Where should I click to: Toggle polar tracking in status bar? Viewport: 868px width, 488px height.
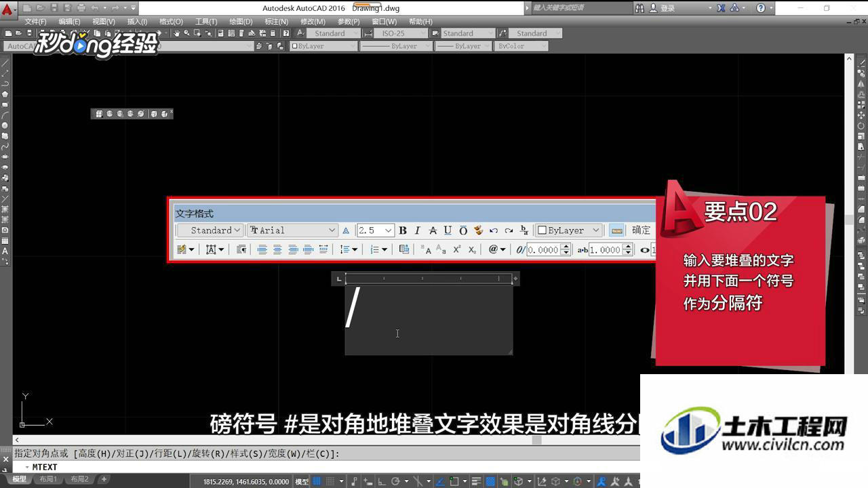395,481
